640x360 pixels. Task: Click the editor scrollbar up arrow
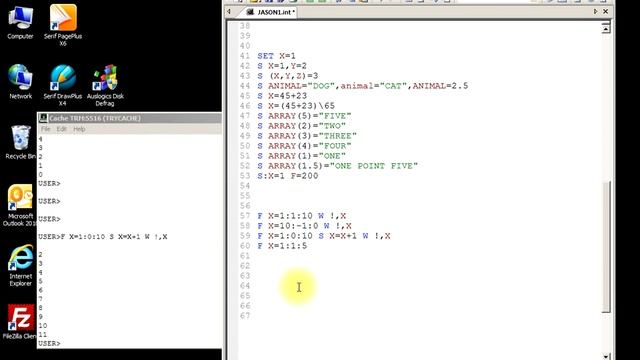pyautogui.click(x=606, y=28)
